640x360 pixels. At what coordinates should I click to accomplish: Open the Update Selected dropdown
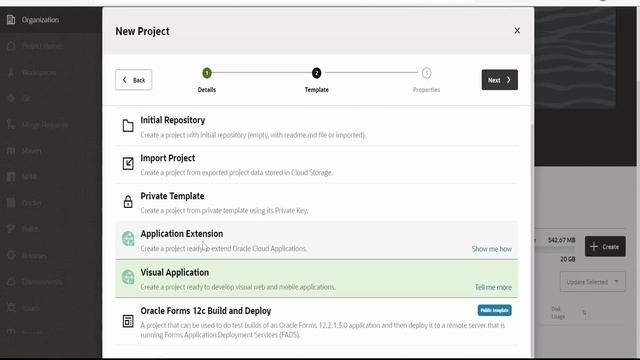[593, 282]
